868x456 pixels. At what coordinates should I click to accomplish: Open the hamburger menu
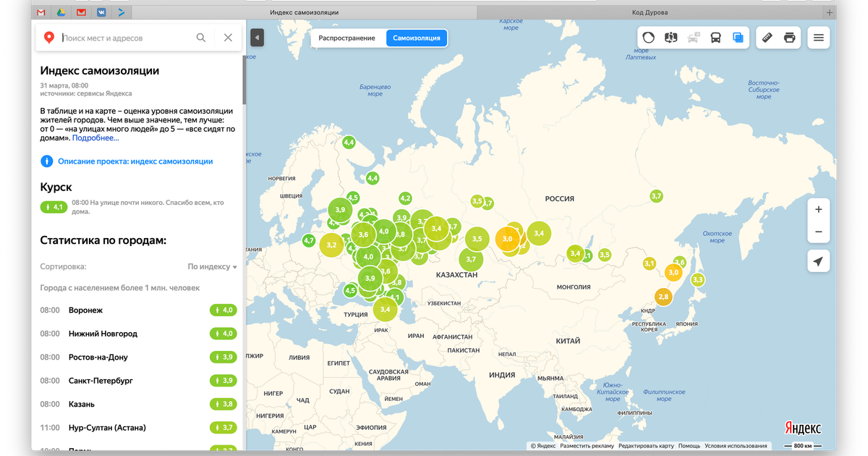point(819,38)
